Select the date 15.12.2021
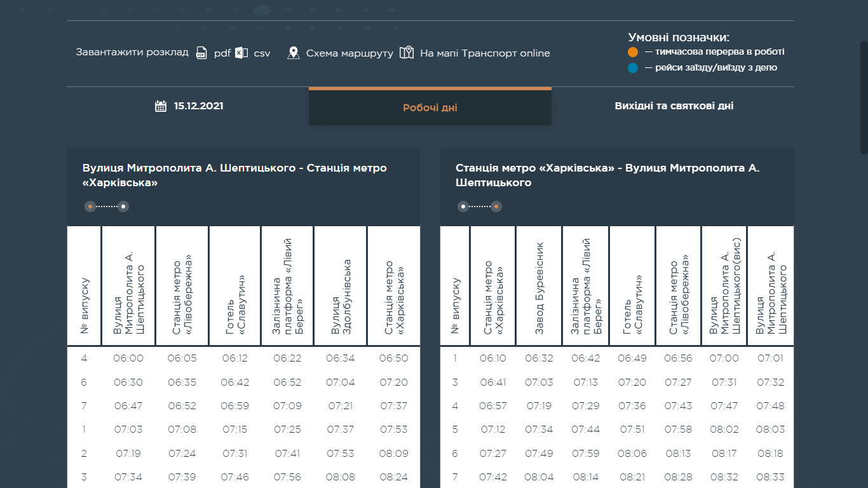 coord(199,106)
